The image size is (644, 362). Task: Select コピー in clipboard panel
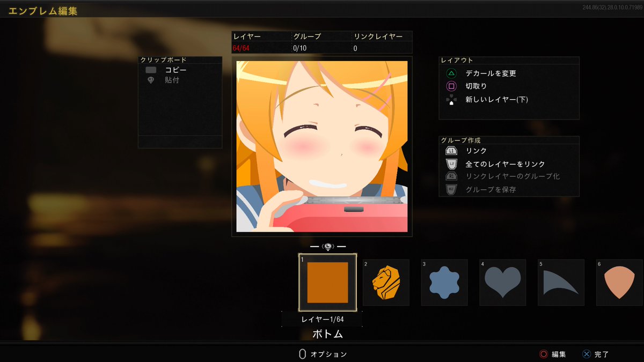coord(176,70)
